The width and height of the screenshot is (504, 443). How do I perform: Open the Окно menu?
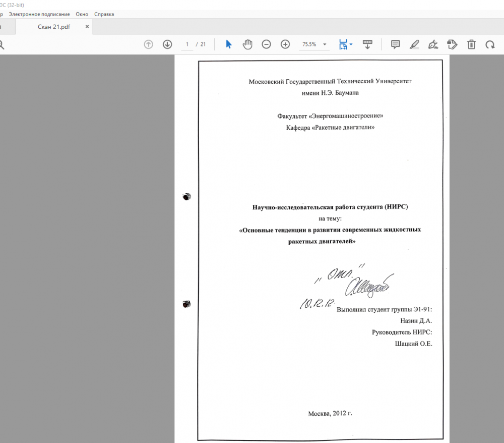click(x=82, y=14)
